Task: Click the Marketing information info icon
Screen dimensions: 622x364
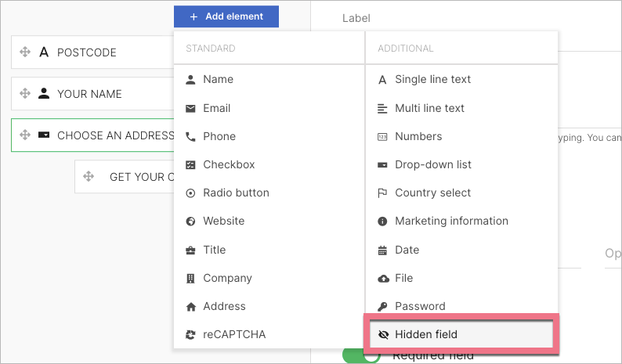Action: (382, 221)
